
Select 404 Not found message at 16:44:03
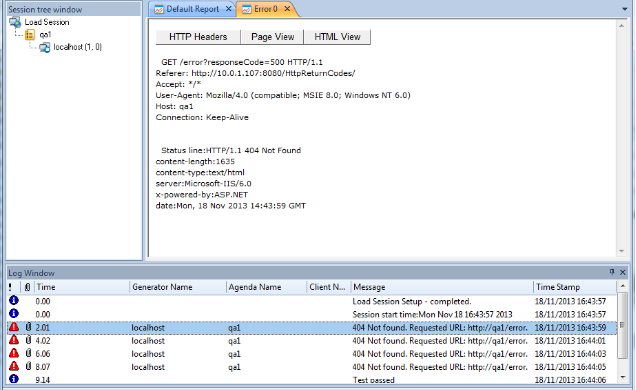coord(440,354)
